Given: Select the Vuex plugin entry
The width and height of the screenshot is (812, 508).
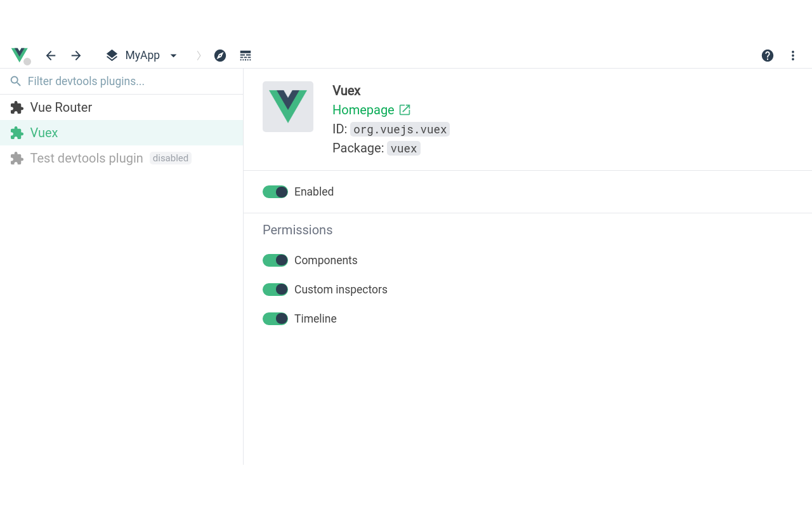Looking at the screenshot, I should [44, 133].
